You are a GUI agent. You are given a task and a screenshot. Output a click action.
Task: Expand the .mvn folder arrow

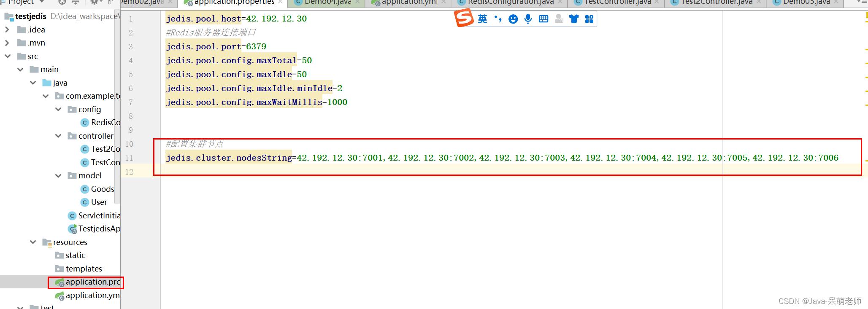click(7, 43)
